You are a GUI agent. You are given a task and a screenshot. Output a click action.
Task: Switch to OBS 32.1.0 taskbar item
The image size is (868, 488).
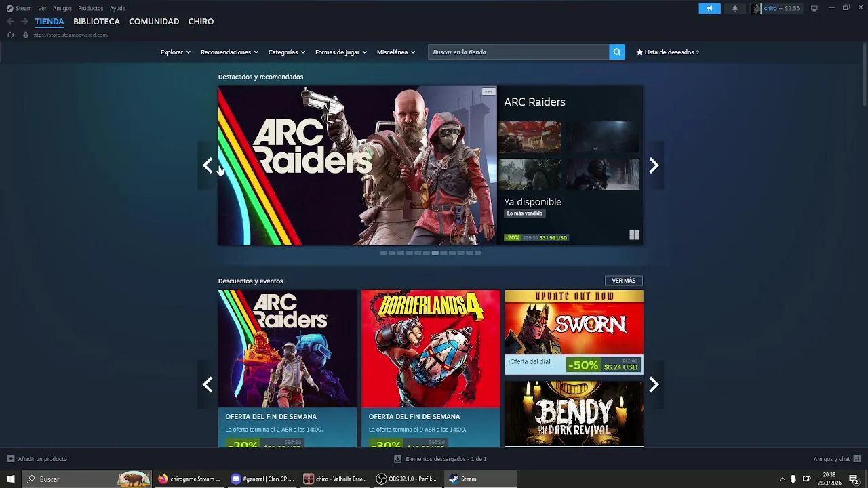(x=408, y=479)
